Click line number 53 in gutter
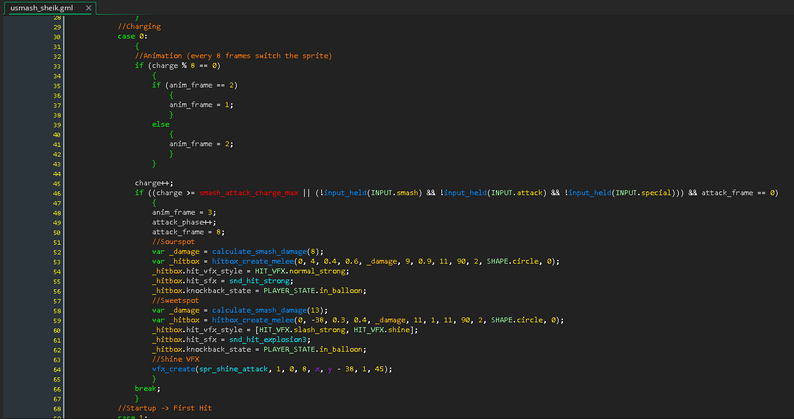Image resolution: width=794 pixels, height=419 pixels. [x=57, y=262]
